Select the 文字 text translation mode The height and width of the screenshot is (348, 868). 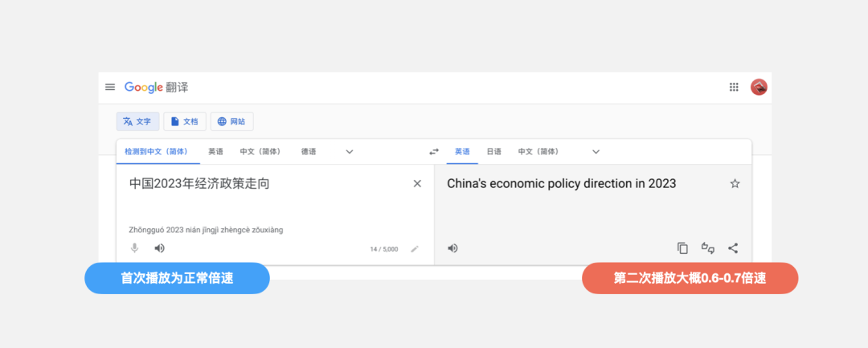coord(138,121)
